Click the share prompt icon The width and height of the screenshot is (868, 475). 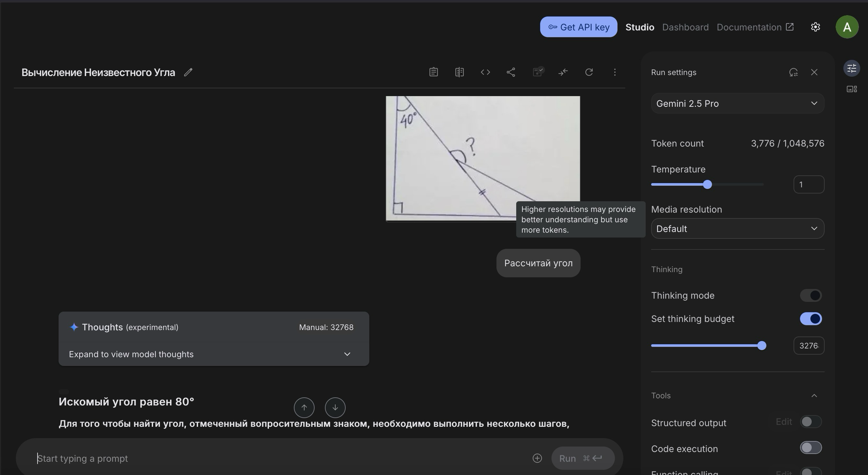(511, 72)
